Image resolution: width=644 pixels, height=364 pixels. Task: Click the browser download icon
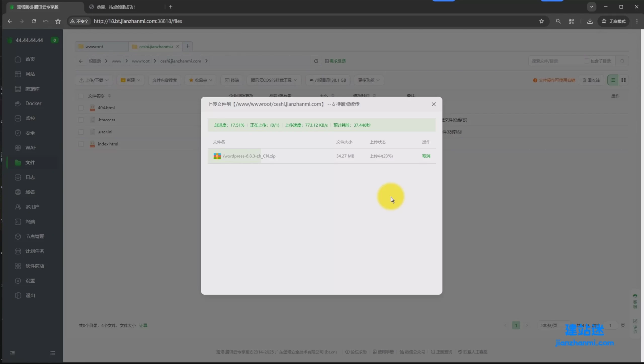[590, 21]
